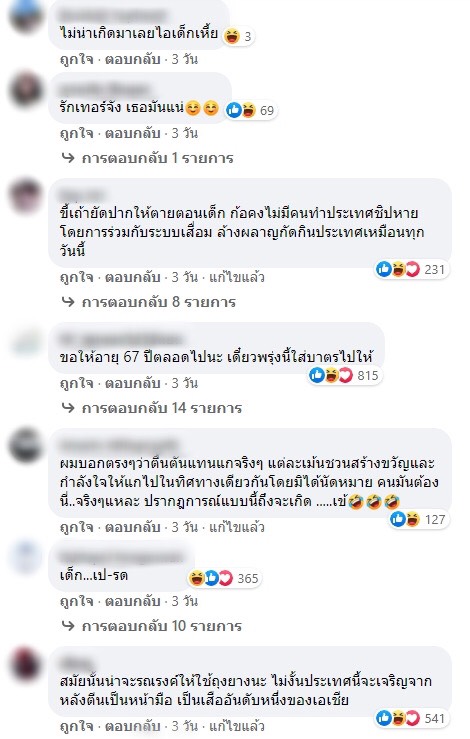
Task: Expand การตอบกลับ 1 รายการ replies
Action: (148, 158)
